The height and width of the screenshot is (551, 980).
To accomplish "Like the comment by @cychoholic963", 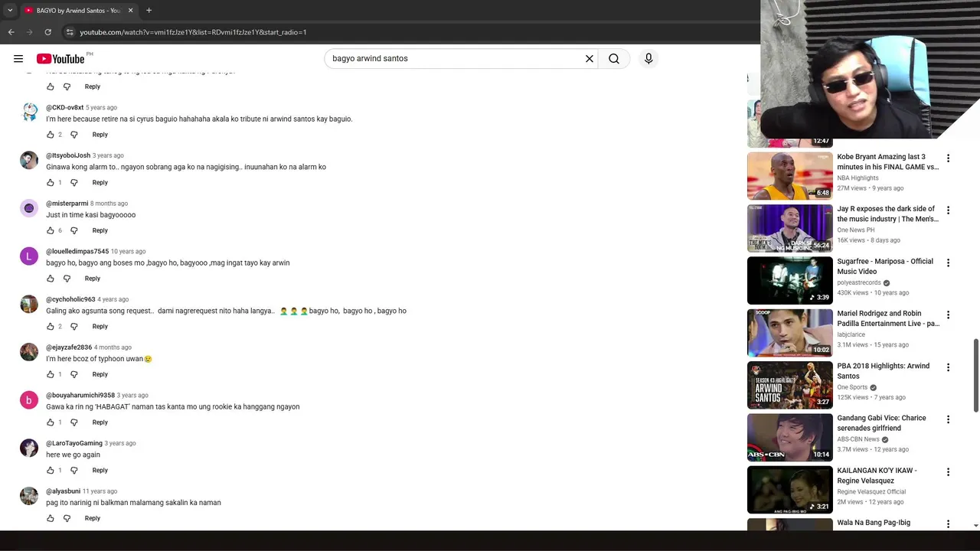I will [x=51, y=327].
